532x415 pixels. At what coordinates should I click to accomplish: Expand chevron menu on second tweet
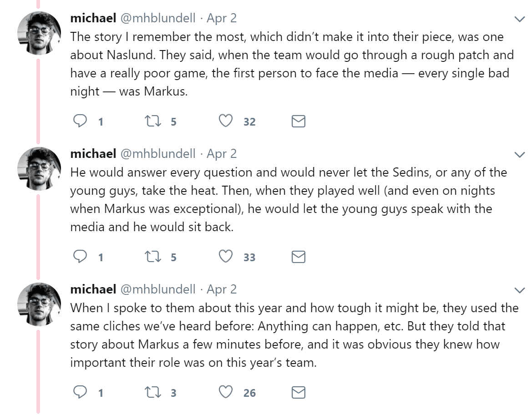(x=519, y=155)
